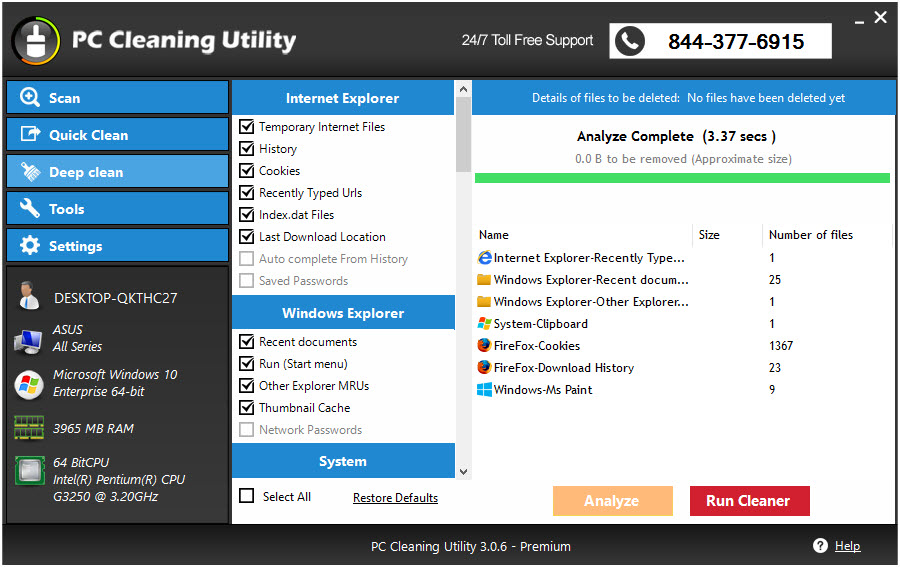Click the Help question mark icon
The image size is (900, 567).
click(820, 546)
